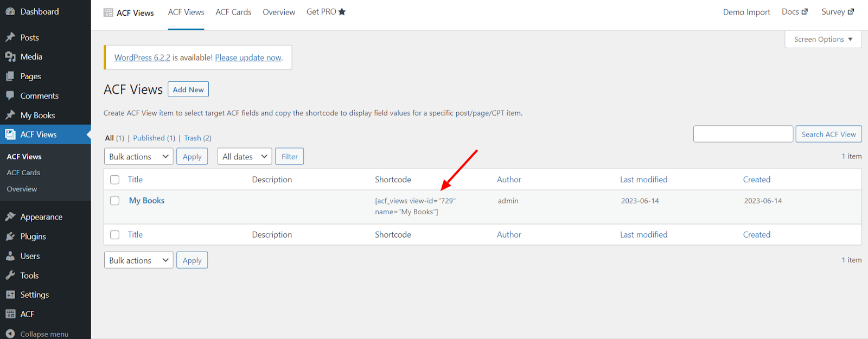This screenshot has width=868, height=339.
Task: Open the Get PRO tab
Action: tap(326, 12)
